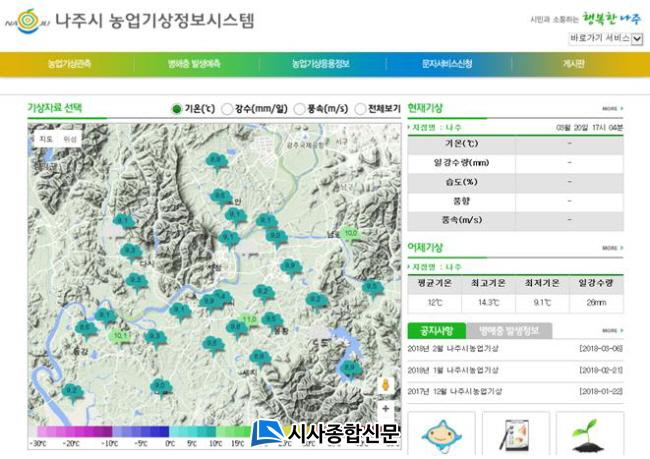The height and width of the screenshot is (459, 650).
Task: Click the map zoom-in plus button
Action: 386,408
